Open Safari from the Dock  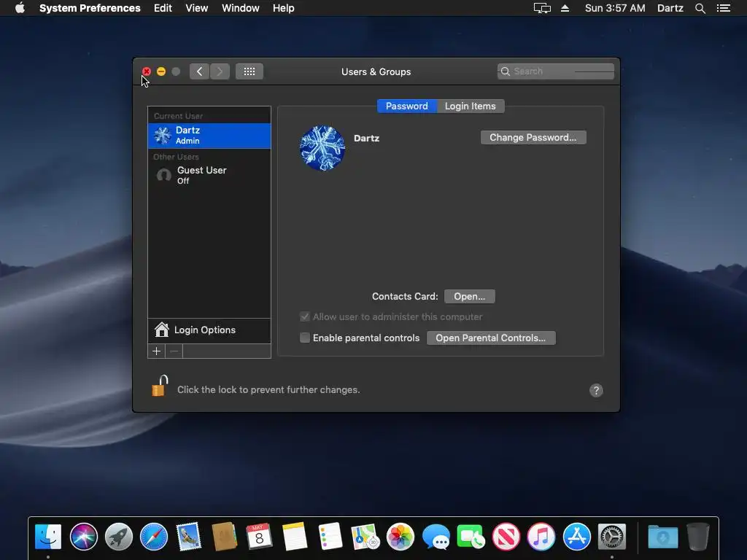click(x=154, y=537)
